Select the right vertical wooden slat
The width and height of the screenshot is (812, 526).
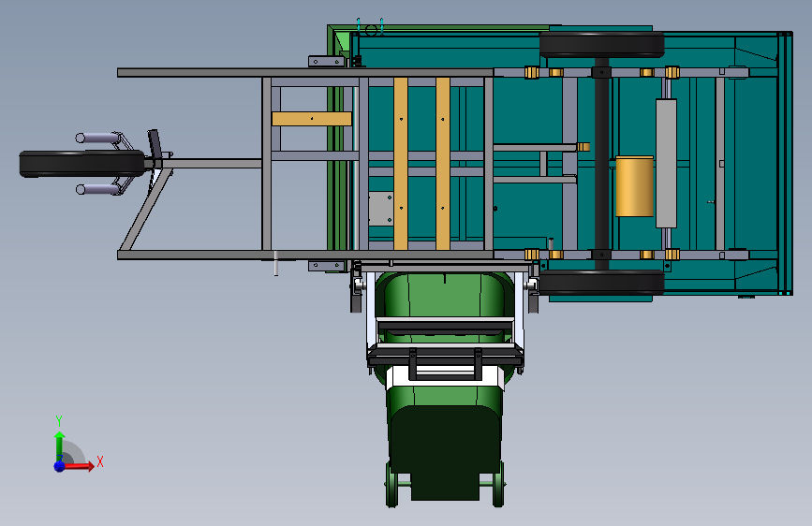(x=443, y=164)
